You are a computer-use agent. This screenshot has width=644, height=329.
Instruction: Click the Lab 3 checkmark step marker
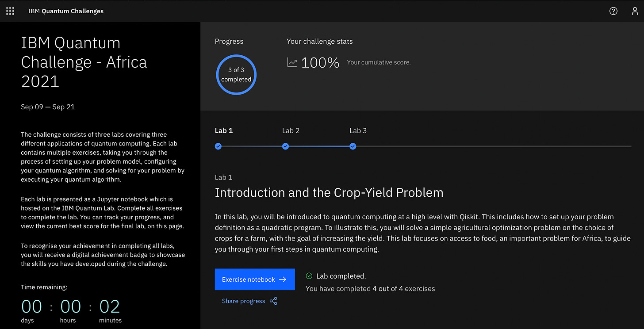(x=353, y=146)
